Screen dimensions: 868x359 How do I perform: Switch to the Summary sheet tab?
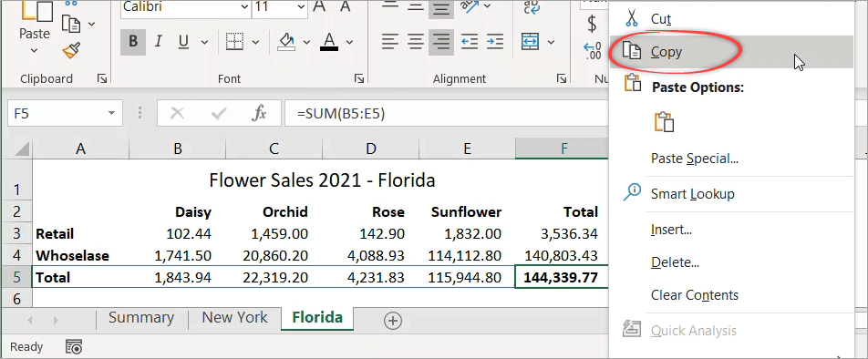tap(141, 317)
